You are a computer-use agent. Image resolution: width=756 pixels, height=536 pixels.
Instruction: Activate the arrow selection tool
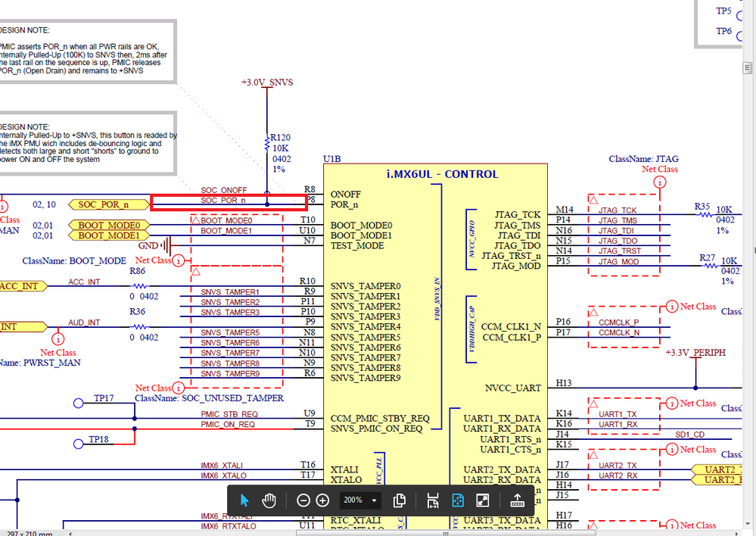point(244,500)
